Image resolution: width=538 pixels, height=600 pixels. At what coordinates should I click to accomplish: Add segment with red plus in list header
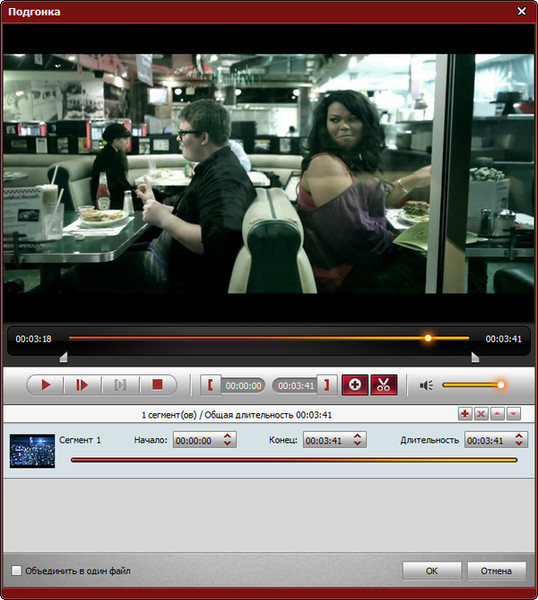(x=465, y=414)
